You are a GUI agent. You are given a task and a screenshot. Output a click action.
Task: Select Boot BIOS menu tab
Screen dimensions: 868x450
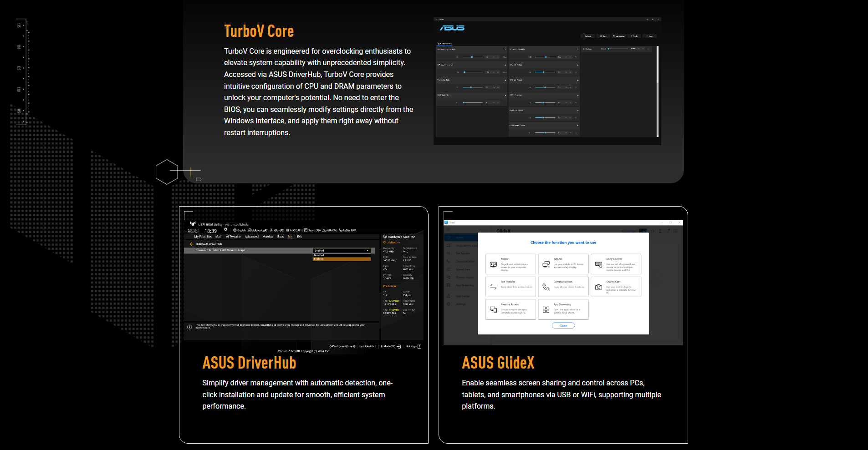click(281, 237)
